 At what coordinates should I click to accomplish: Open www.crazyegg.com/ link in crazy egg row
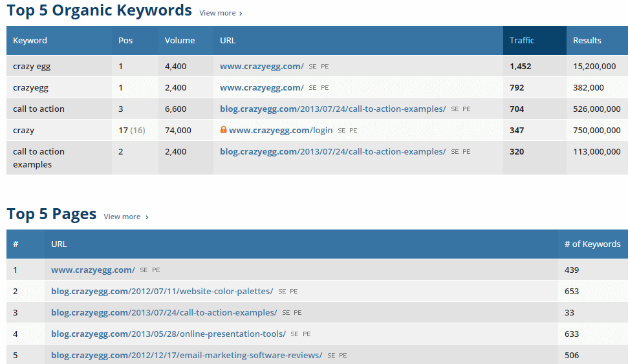(x=261, y=67)
